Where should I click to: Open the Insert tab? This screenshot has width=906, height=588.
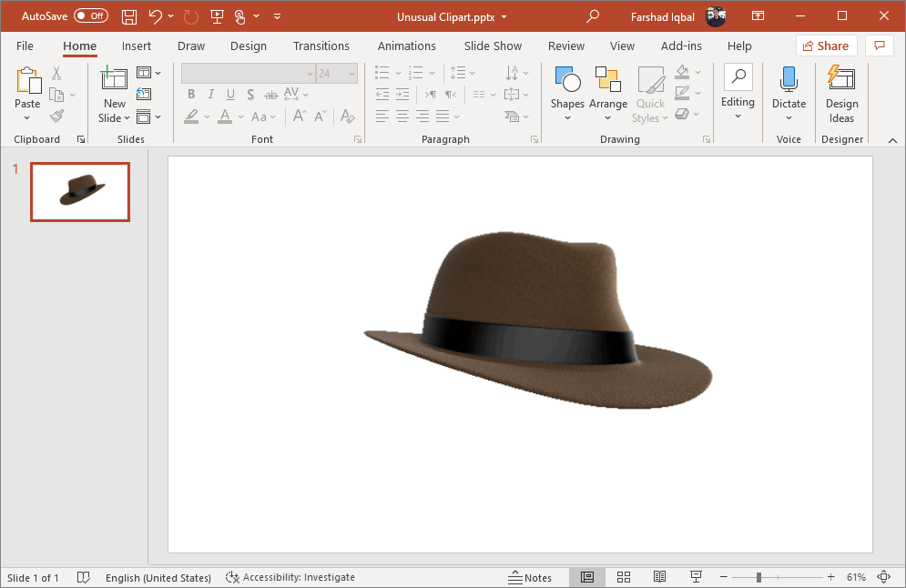[x=137, y=46]
